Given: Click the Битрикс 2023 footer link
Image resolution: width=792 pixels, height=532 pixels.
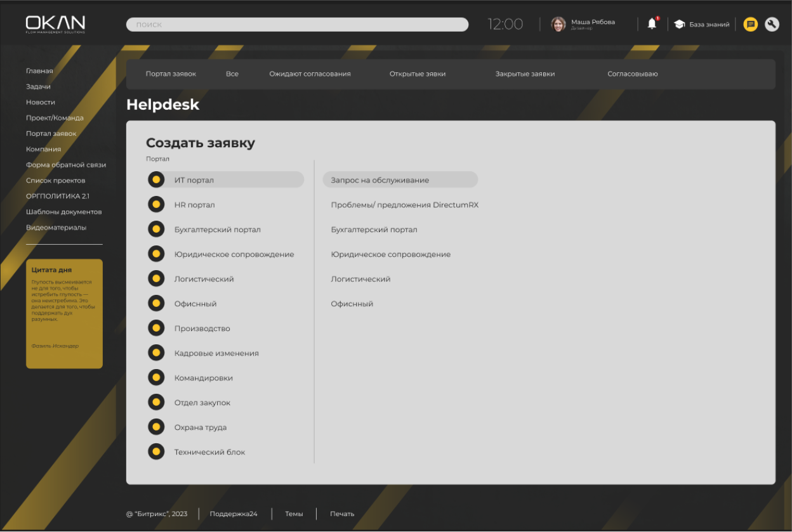Looking at the screenshot, I should pyautogui.click(x=157, y=514).
